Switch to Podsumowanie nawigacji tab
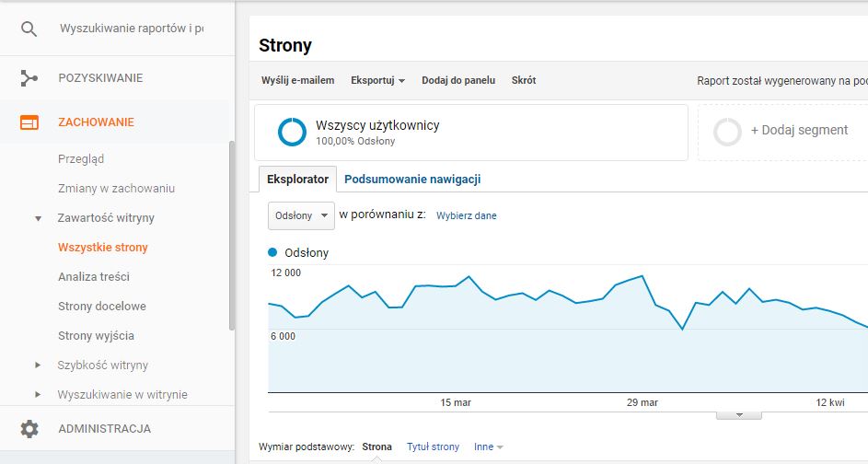 (412, 180)
